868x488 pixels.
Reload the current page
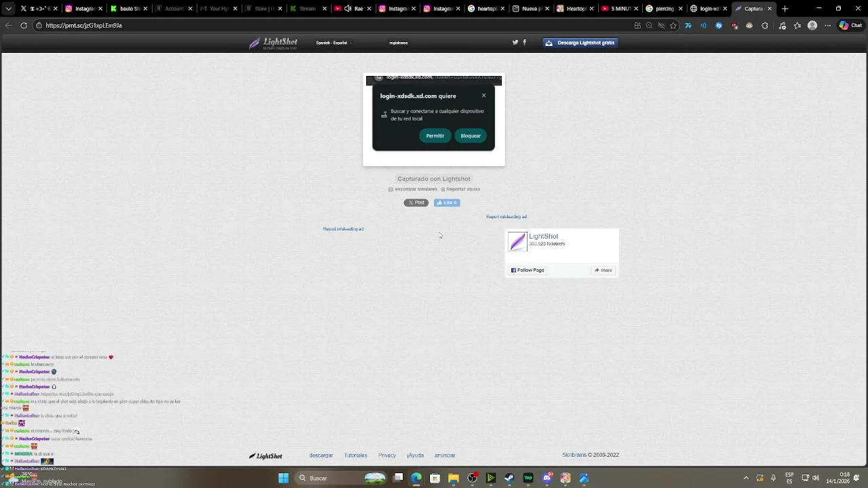click(x=24, y=25)
